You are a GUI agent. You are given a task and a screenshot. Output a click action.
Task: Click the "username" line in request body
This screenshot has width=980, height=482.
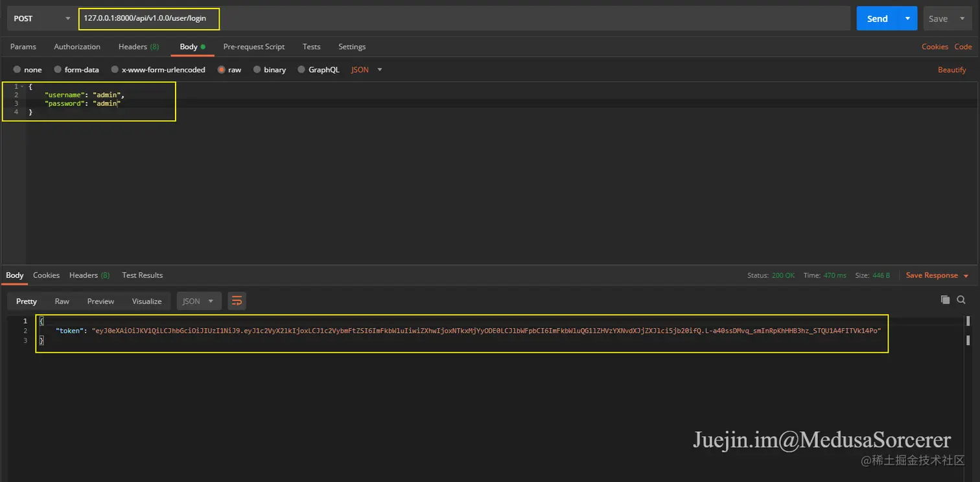[x=84, y=95]
